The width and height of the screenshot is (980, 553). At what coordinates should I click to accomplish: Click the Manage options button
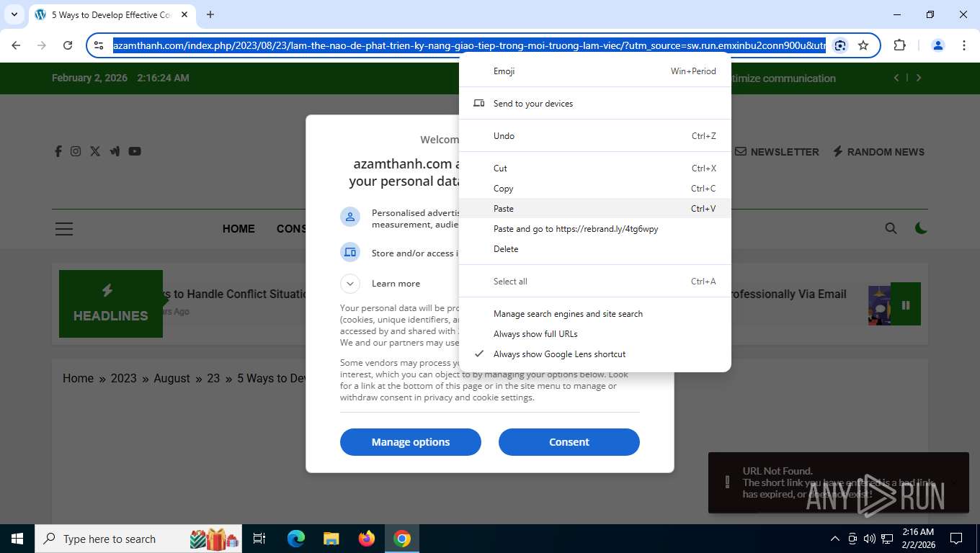tap(411, 442)
